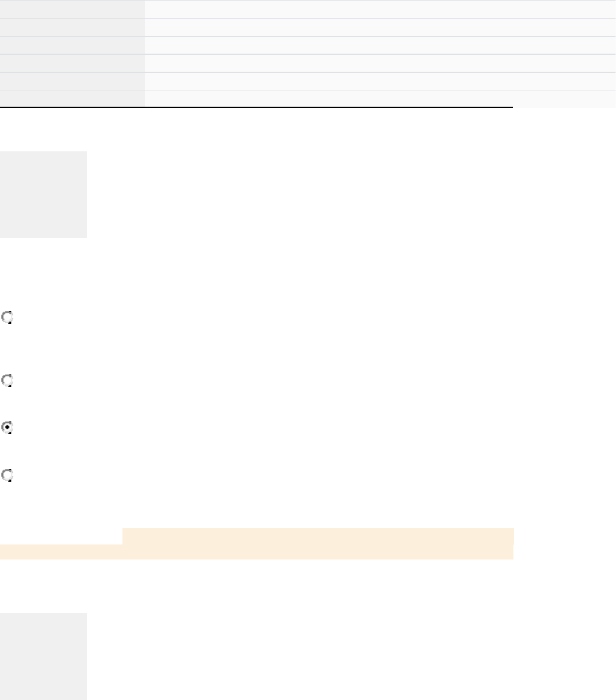The image size is (616, 700).
Task: Click the lower gray placeholder thumbnail
Action: pos(43,657)
